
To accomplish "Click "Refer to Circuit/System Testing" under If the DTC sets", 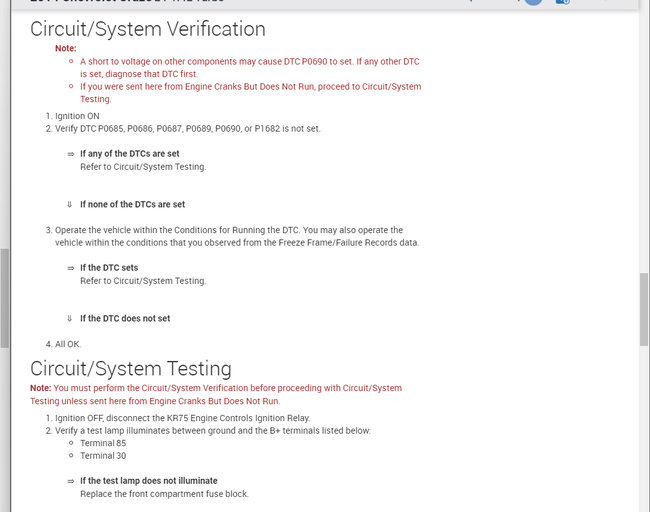I will click(x=143, y=281).
